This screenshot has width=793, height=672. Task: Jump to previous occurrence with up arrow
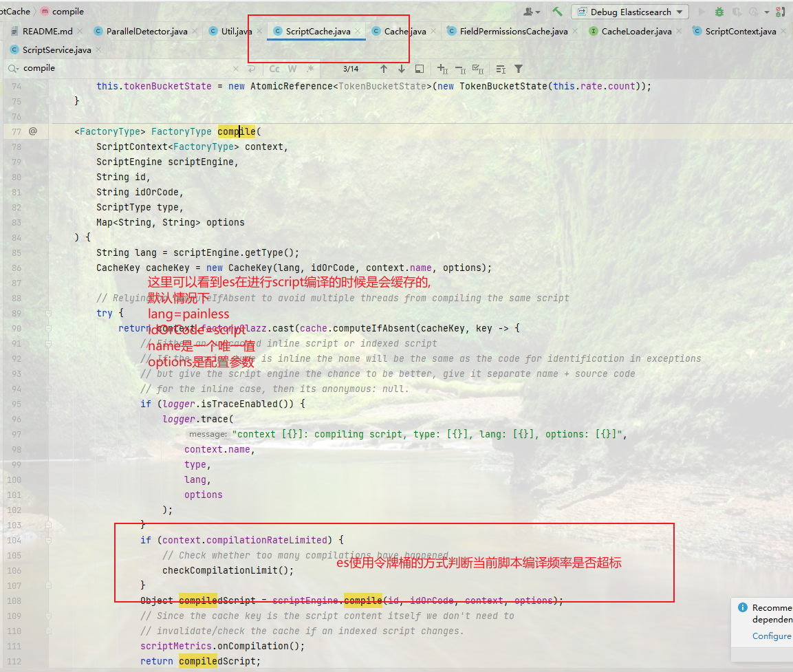384,69
